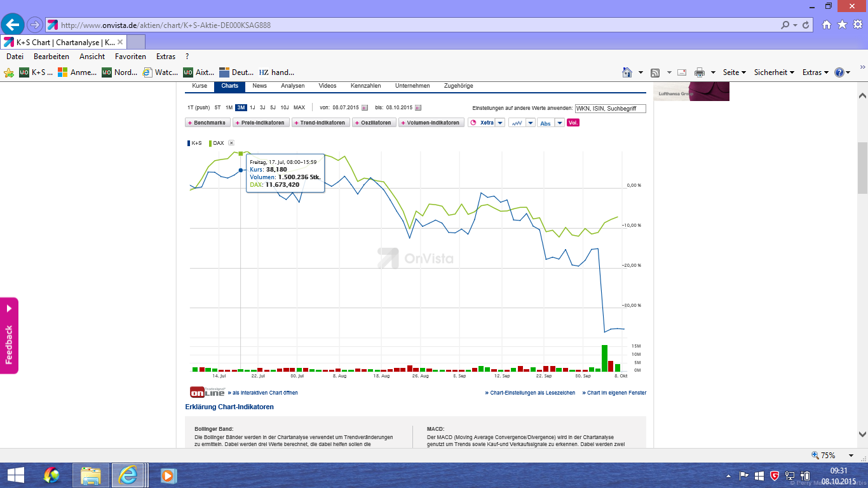Select the 1J time range
Viewport: 868px width, 488px height.
pyautogui.click(x=252, y=107)
